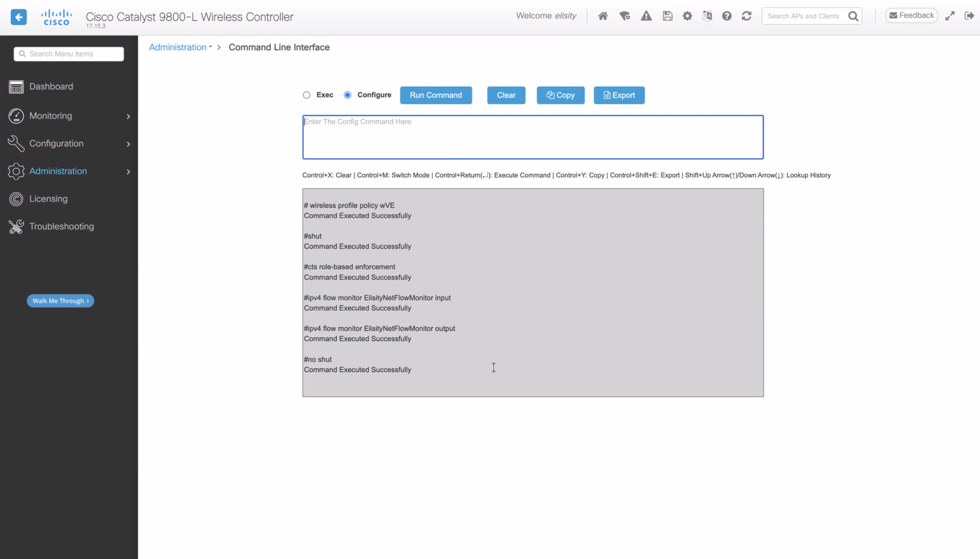Viewport: 980px width, 559px height.
Task: Open the Administration breadcrumb dropdown
Action: tap(181, 47)
